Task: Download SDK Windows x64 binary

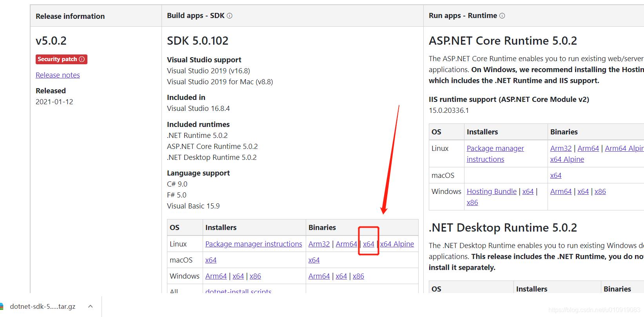Action: coord(341,276)
